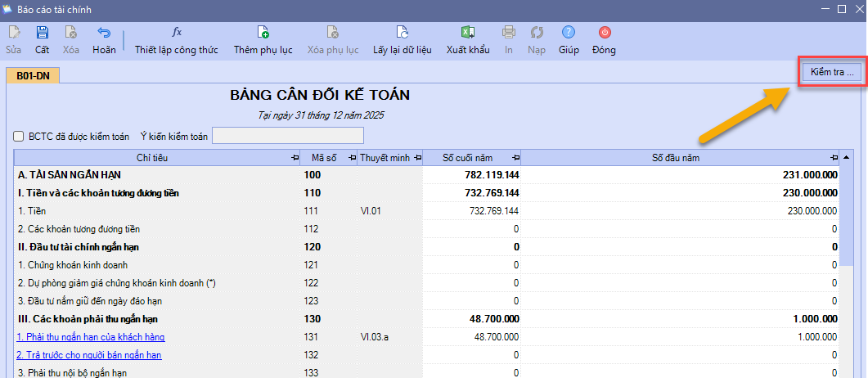The width and height of the screenshot is (868, 378).
Task: Export report with Xuất khẩu icon
Action: (467, 33)
